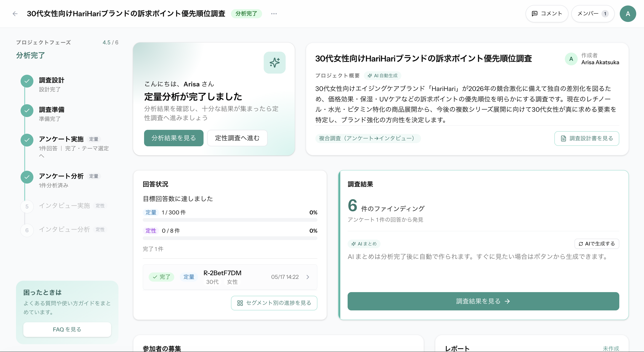Viewport: 644px width, 352px height.
Task: Click the creator avatar next to Arisa Akatsuka
Action: (x=571, y=59)
